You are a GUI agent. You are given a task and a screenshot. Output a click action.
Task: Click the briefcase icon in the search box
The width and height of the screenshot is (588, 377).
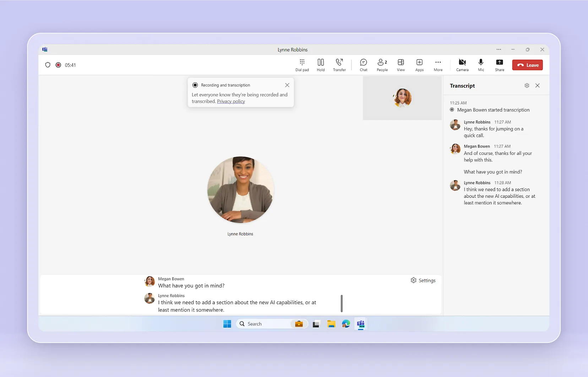pos(299,324)
